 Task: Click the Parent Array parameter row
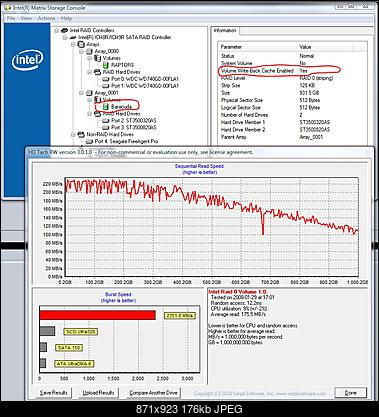click(x=293, y=137)
